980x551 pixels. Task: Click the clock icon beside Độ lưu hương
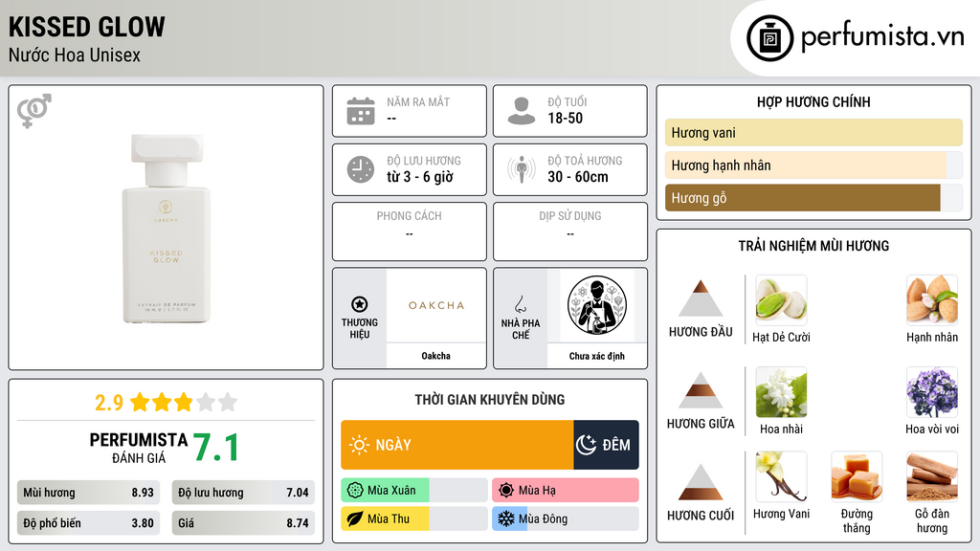click(361, 169)
